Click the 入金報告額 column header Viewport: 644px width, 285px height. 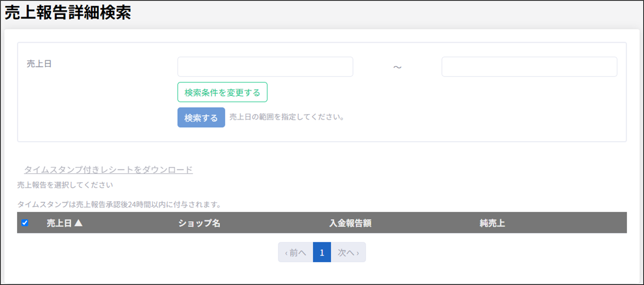[350, 223]
